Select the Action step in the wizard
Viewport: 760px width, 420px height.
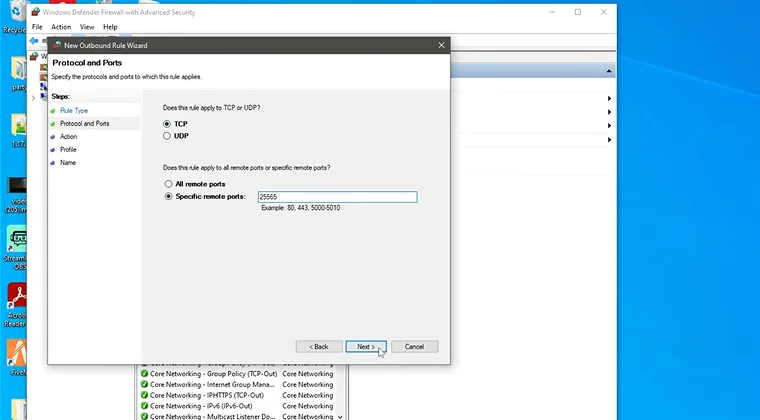pyautogui.click(x=68, y=137)
